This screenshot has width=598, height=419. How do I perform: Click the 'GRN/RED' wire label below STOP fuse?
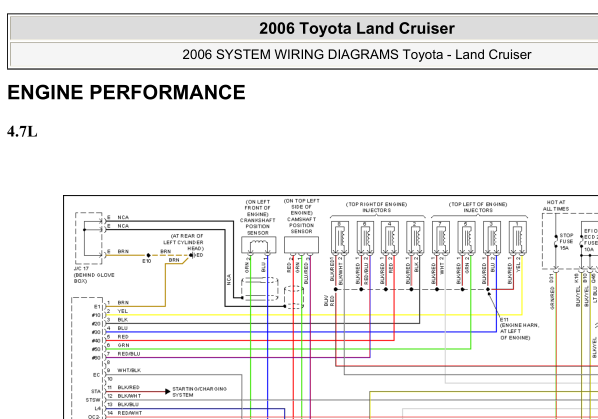click(552, 298)
